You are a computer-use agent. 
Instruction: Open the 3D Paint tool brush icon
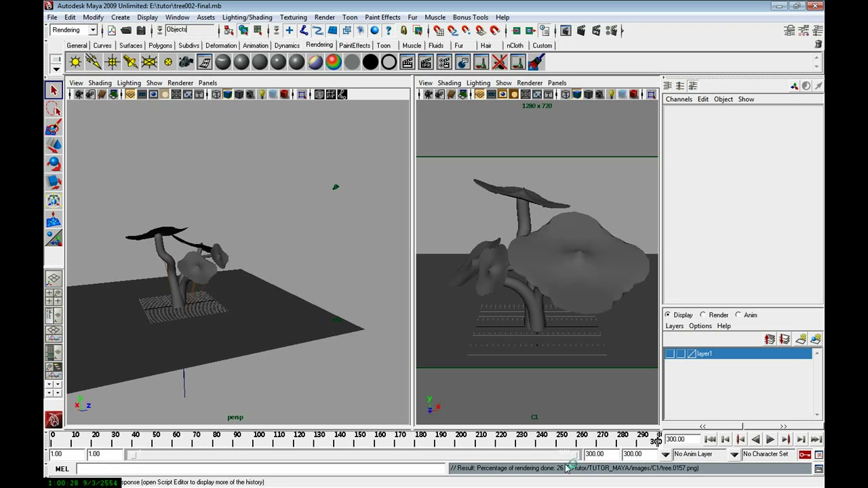click(x=536, y=62)
